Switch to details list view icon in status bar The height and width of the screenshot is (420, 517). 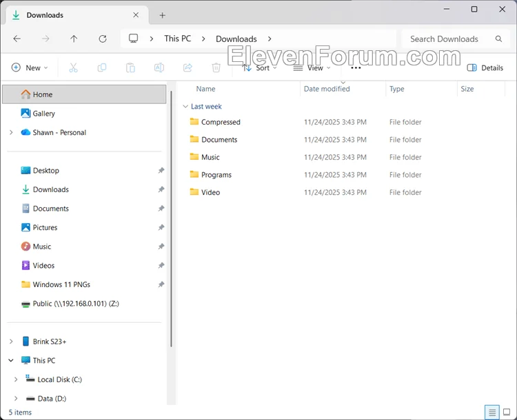(x=492, y=412)
